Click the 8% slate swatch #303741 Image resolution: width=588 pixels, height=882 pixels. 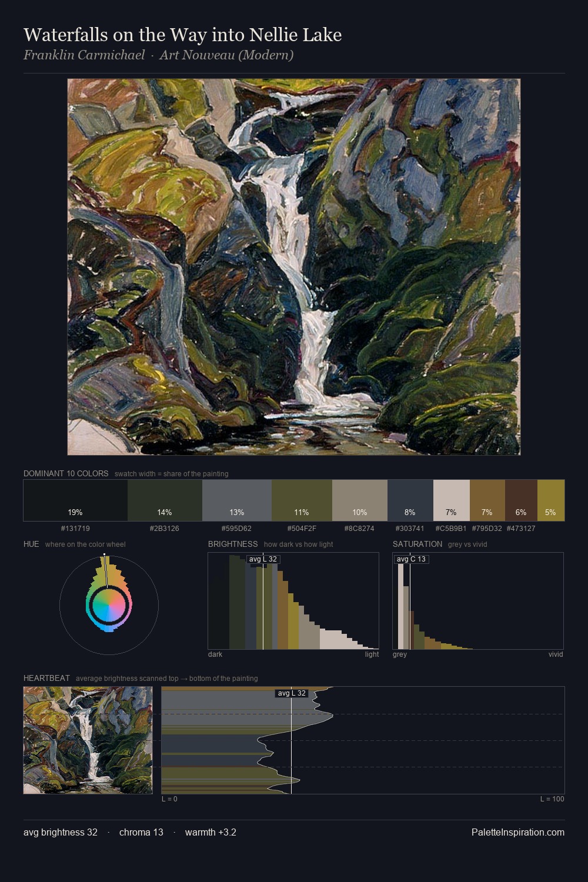click(x=410, y=500)
